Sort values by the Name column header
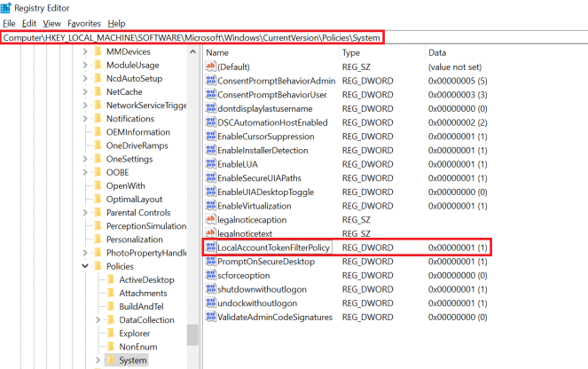 (x=266, y=52)
